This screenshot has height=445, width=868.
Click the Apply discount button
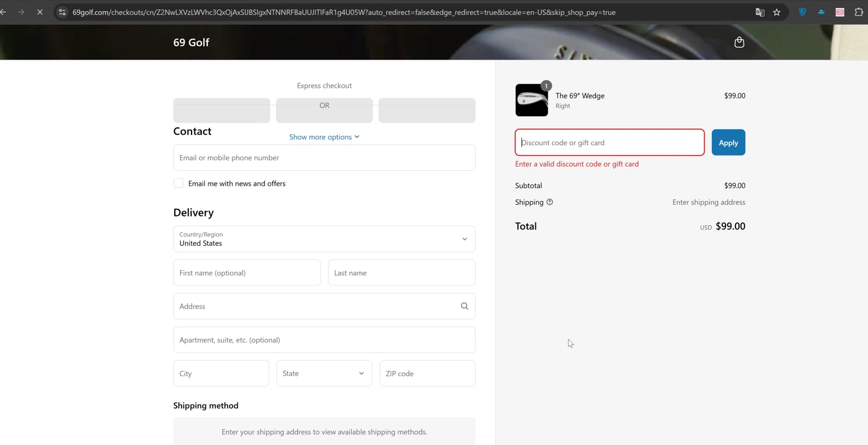point(728,142)
